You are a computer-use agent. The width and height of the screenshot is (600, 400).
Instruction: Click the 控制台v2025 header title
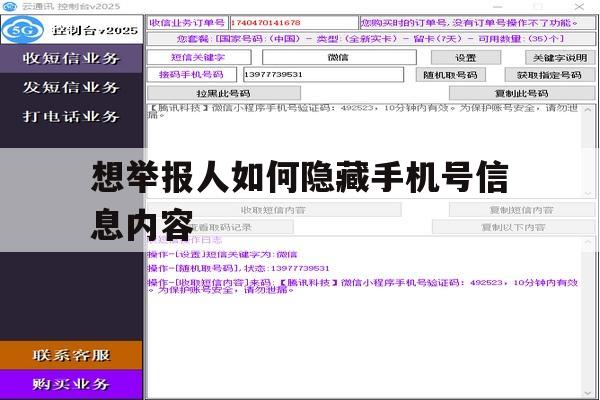tap(95, 30)
